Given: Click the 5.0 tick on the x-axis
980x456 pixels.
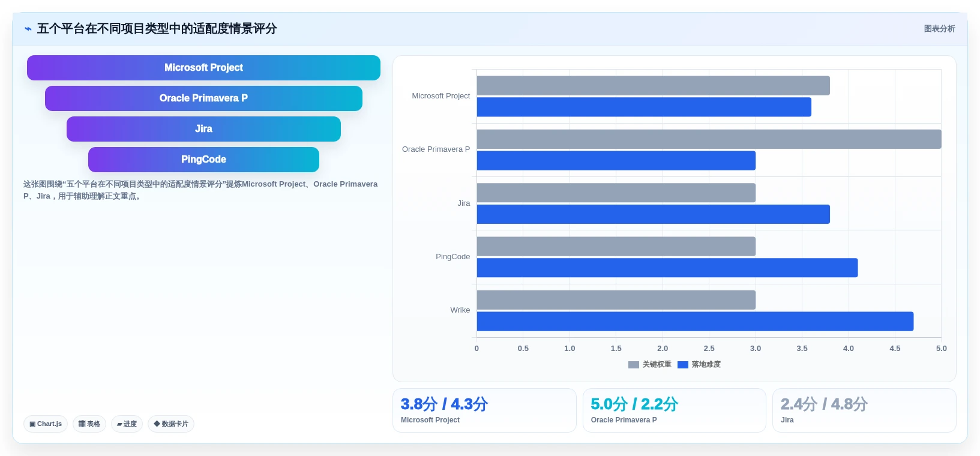Looking at the screenshot, I should coord(942,349).
